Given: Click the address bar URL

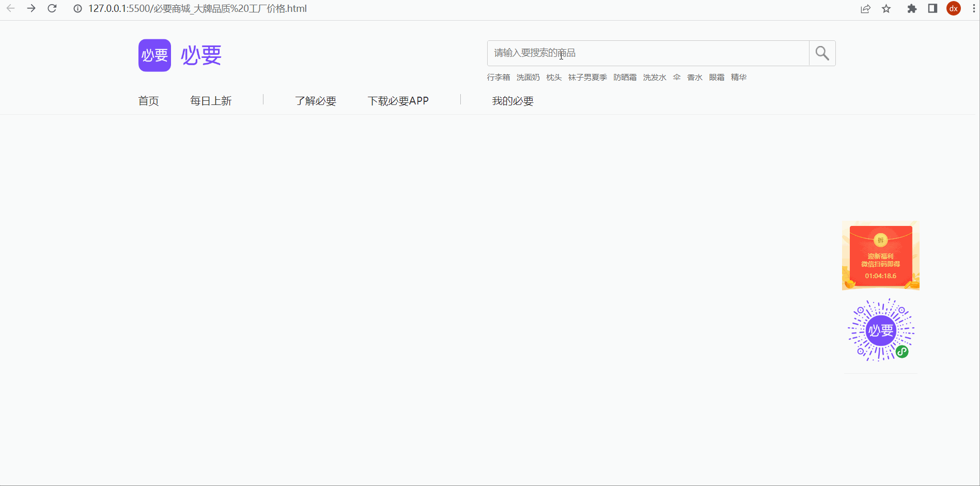Looking at the screenshot, I should (x=197, y=9).
